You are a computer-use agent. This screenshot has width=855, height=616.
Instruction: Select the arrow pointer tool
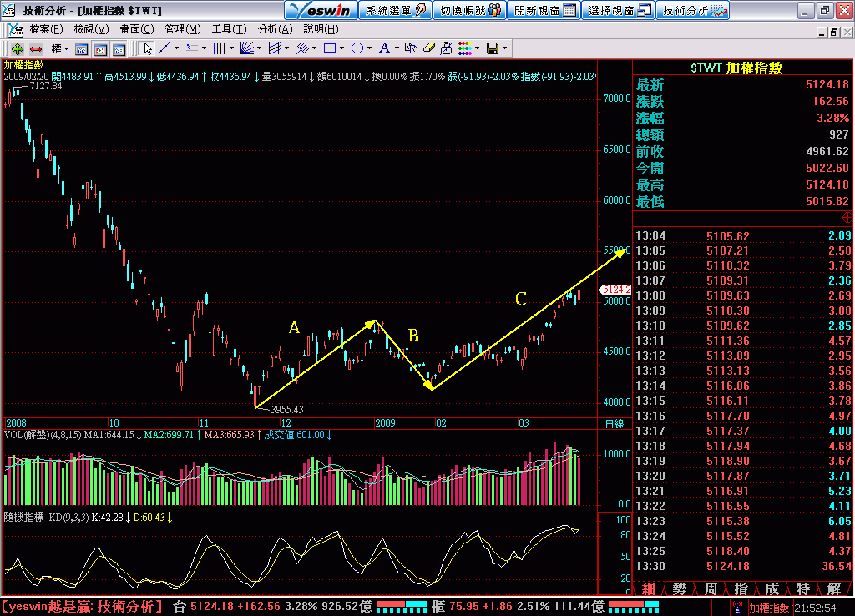147,49
